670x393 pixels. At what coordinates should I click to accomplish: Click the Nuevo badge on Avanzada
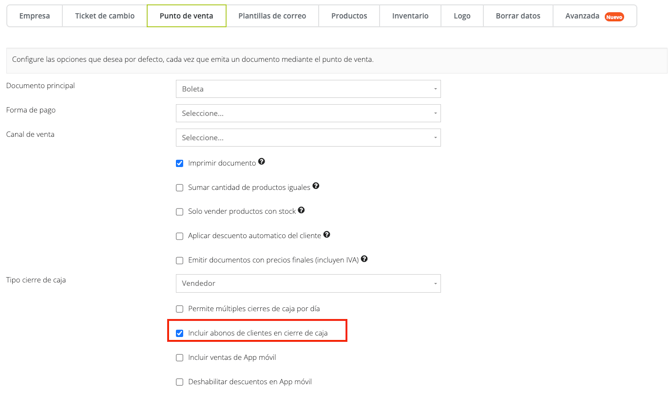pos(614,17)
